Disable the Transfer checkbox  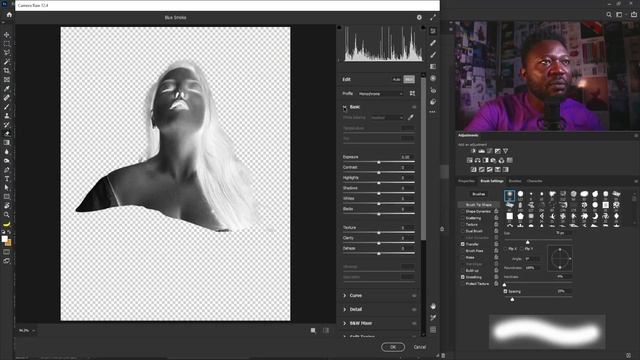[462, 244]
